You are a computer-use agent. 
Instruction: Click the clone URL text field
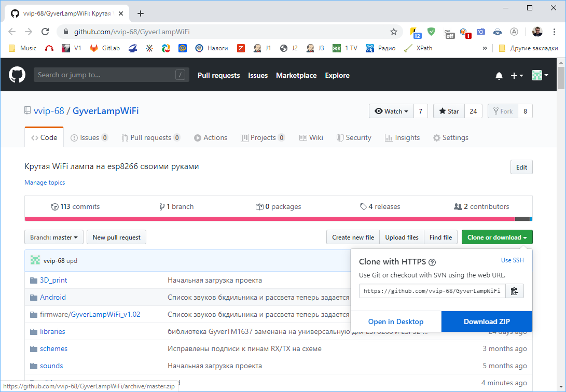432,291
